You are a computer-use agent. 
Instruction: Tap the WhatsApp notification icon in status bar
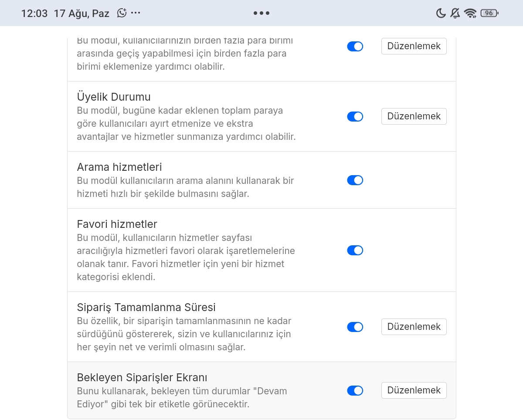[x=122, y=13]
